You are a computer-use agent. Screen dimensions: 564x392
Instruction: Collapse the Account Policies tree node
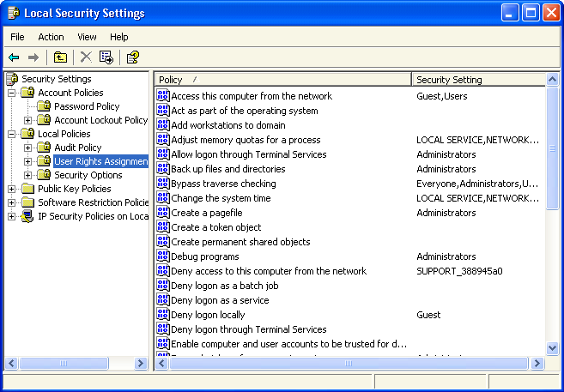[x=12, y=93]
